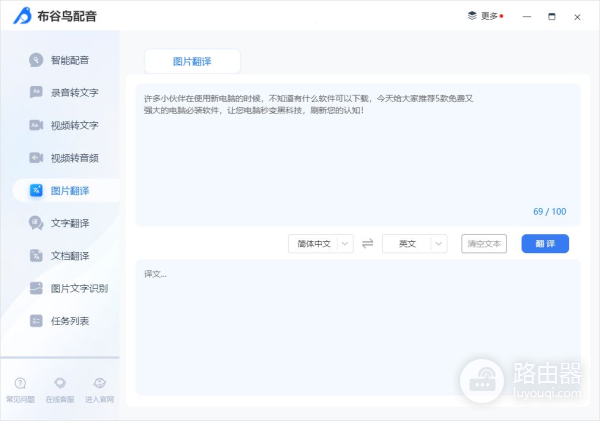Click 常见问题 text link
Viewport: 600px width, 421px height.
pyautogui.click(x=20, y=400)
